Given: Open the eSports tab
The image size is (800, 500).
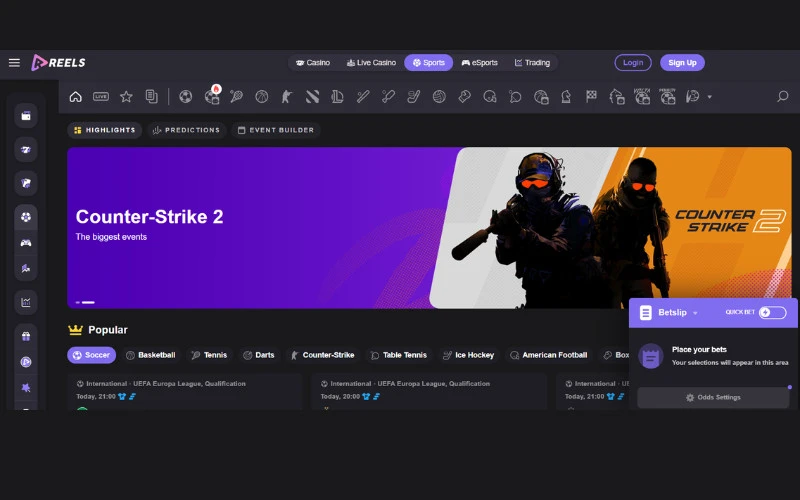Looking at the screenshot, I should click(480, 63).
